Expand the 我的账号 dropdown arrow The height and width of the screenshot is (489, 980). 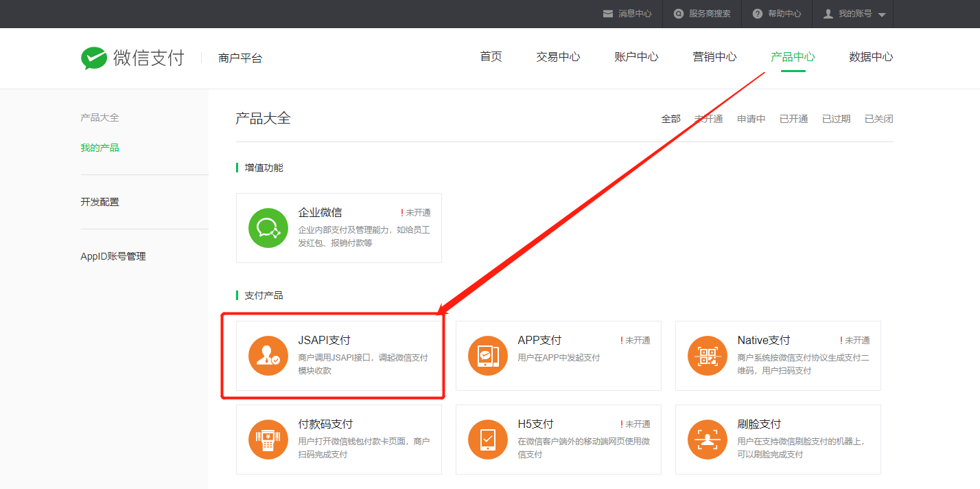(882, 14)
